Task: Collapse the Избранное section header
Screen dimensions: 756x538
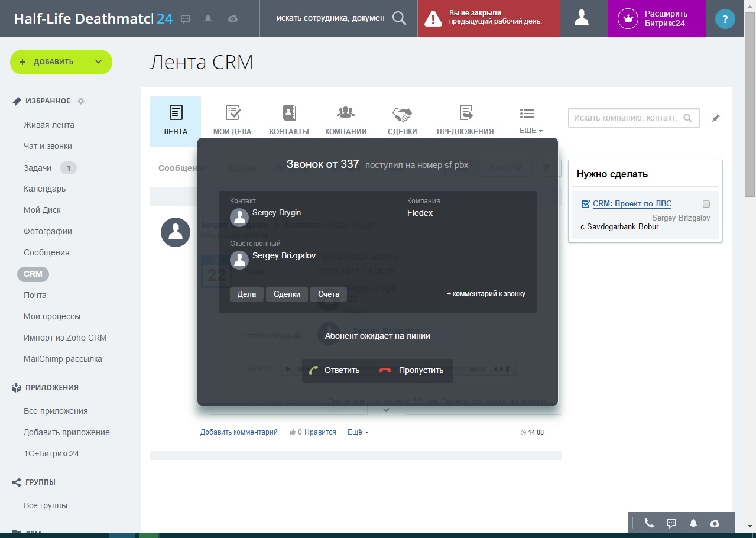Action: click(47, 101)
